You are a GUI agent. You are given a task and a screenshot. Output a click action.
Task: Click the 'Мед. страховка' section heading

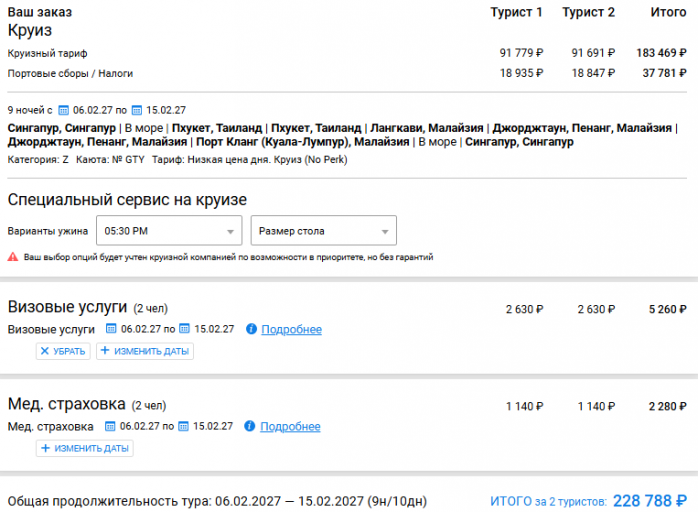pyautogui.click(x=66, y=404)
